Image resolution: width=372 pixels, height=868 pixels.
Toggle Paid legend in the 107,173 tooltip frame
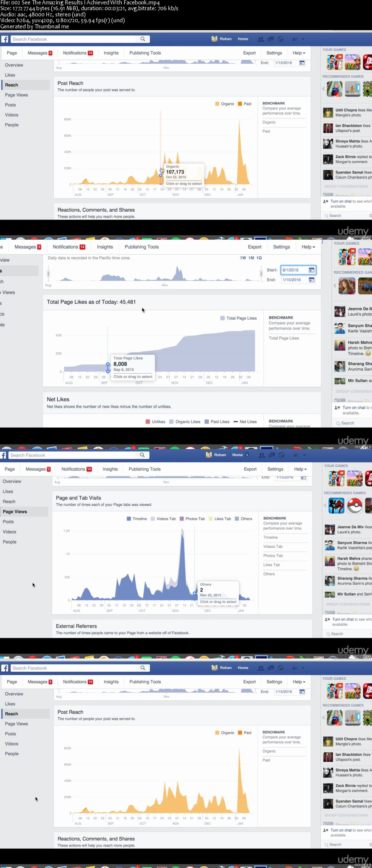(x=244, y=104)
